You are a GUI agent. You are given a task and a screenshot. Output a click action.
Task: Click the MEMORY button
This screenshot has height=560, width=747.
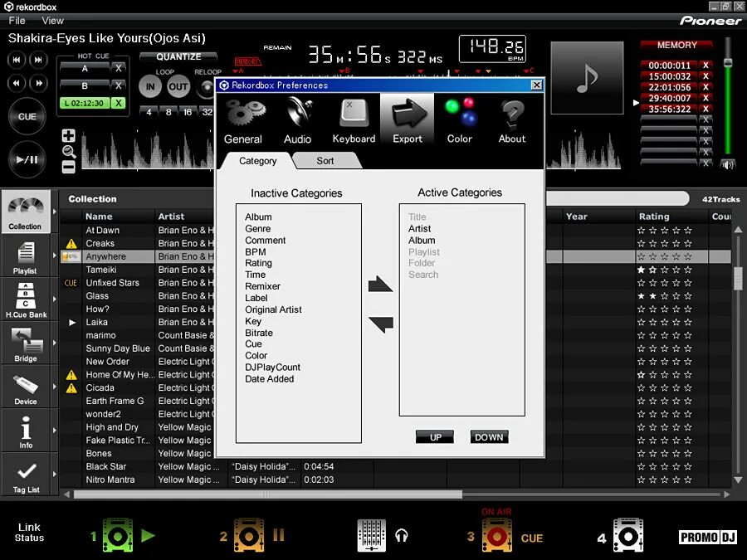tap(676, 46)
